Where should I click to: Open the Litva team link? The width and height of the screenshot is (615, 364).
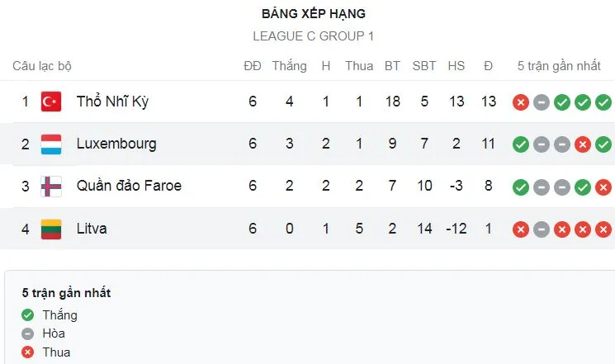[91, 229]
